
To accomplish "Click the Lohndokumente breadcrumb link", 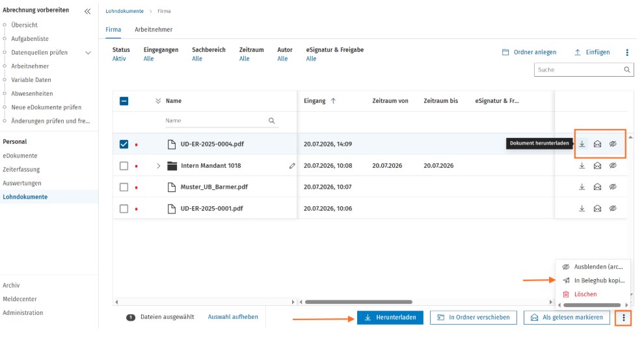I will pos(124,11).
